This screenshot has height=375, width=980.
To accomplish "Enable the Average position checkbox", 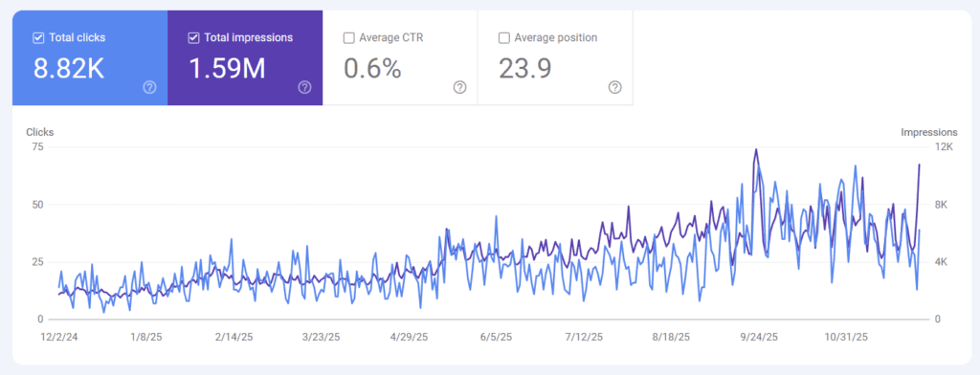I will click(503, 38).
